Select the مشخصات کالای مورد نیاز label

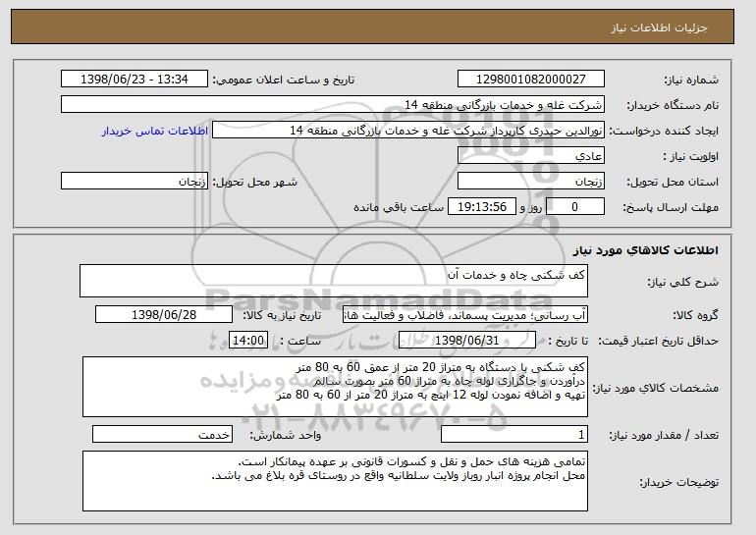[x=655, y=388]
